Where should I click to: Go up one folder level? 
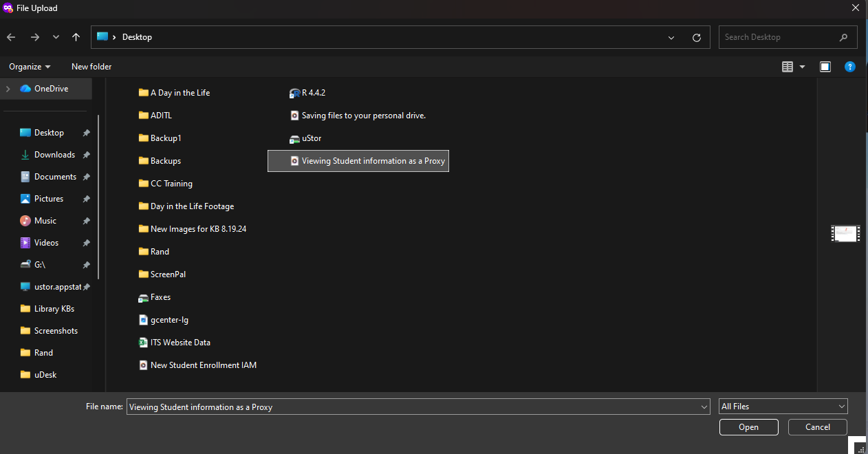coord(76,37)
